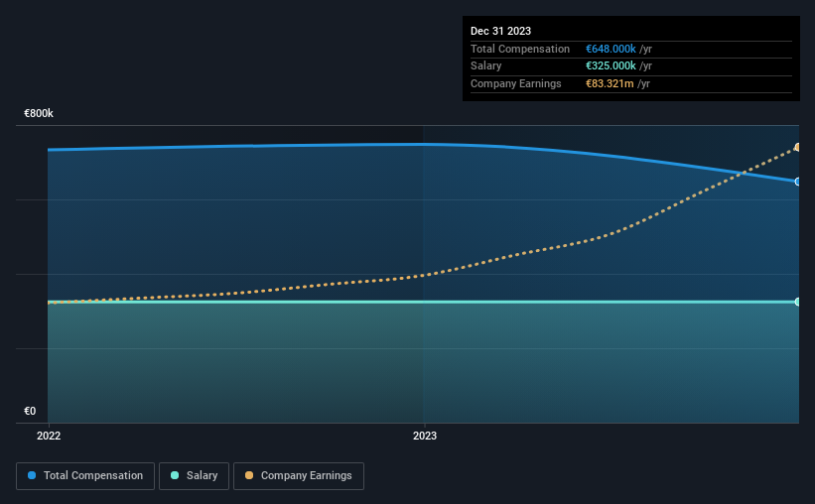Viewport: 815px width, 504px height.
Task: Click the €325.000k salary value
Action: (611, 66)
